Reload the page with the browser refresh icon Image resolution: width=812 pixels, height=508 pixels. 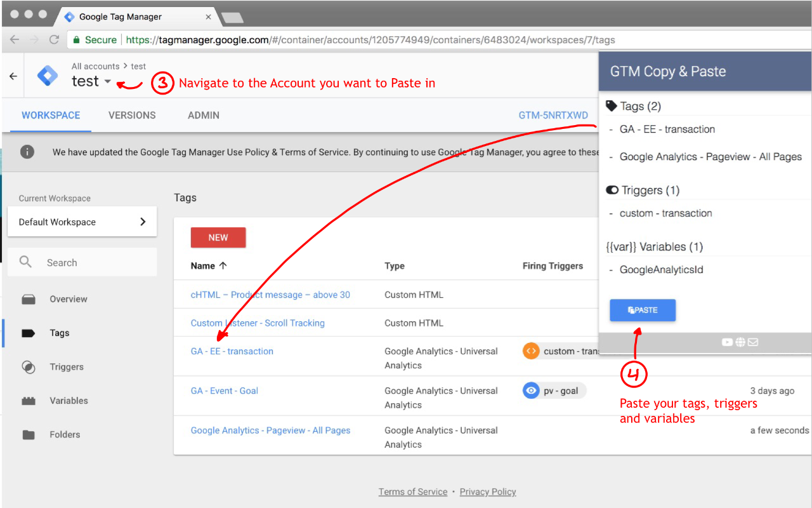point(55,39)
